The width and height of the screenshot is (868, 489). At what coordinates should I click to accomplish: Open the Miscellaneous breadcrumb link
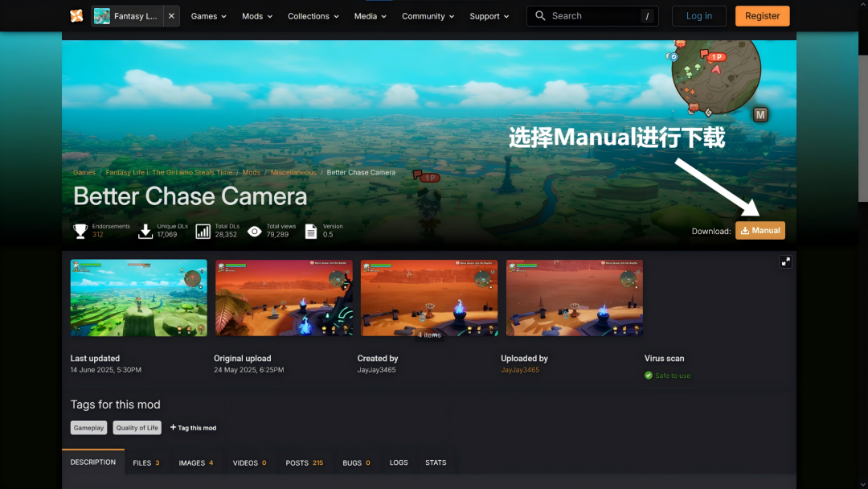click(x=293, y=172)
